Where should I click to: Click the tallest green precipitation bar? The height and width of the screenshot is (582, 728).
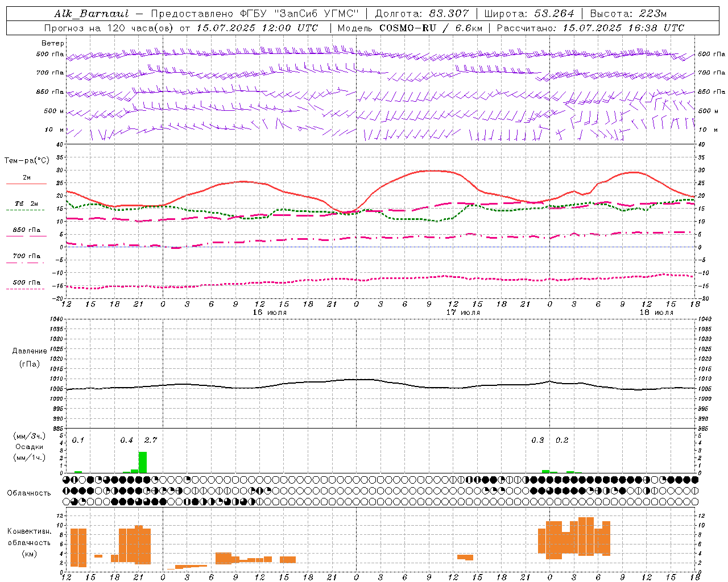[143, 462]
